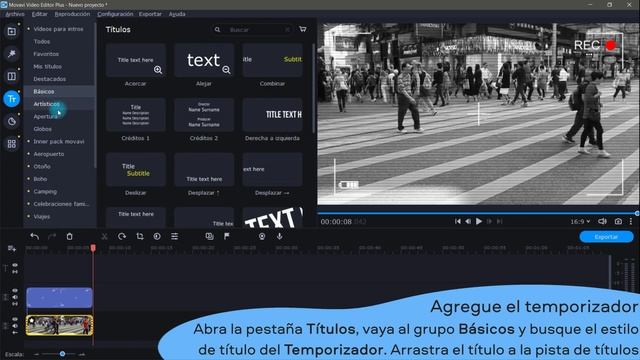Open preview more options menu
Screen dimensions: 640x360
631,221
